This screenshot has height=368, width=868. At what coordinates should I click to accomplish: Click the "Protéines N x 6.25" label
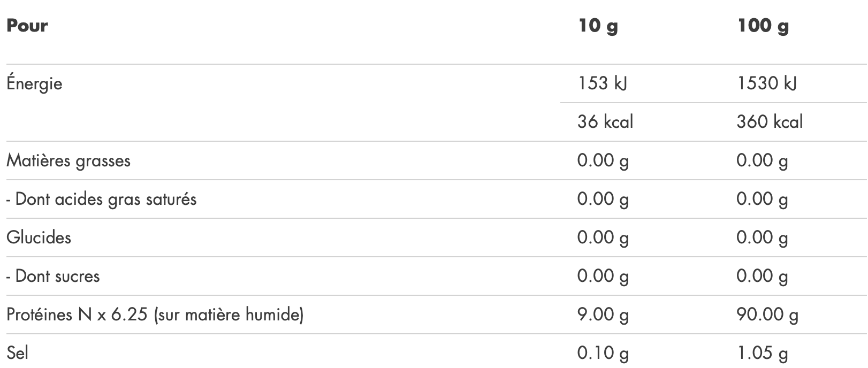click(155, 315)
